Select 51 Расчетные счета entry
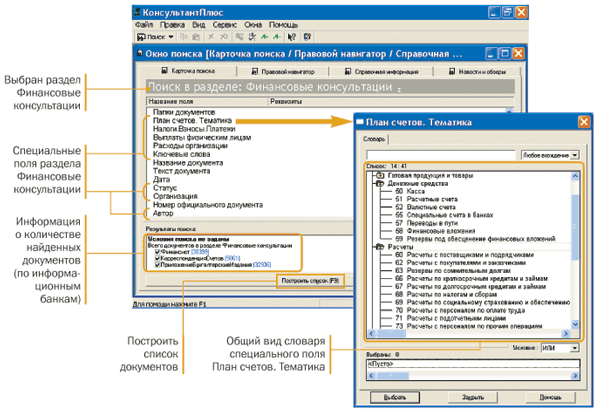 pyautogui.click(x=426, y=199)
